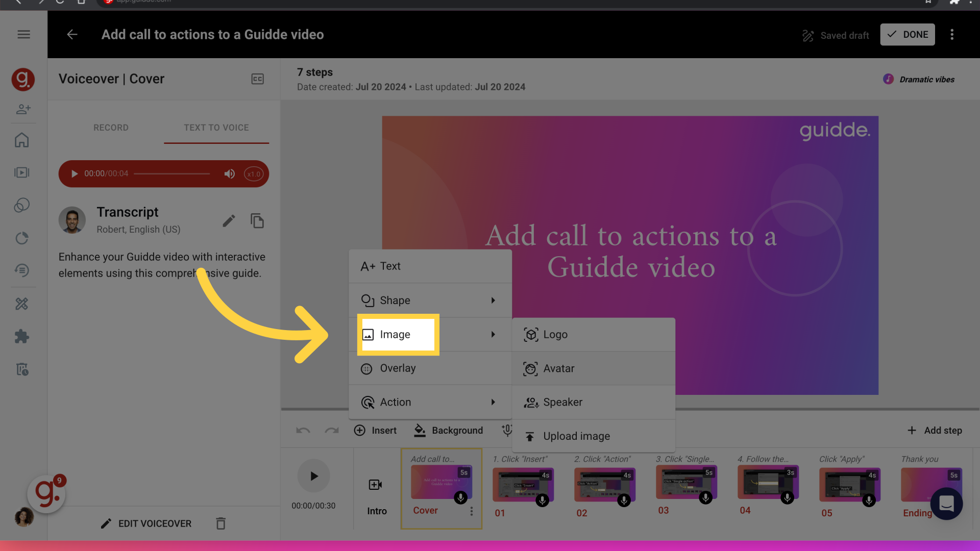
Task: Click the voiceover audio progress bar
Action: 171,173
